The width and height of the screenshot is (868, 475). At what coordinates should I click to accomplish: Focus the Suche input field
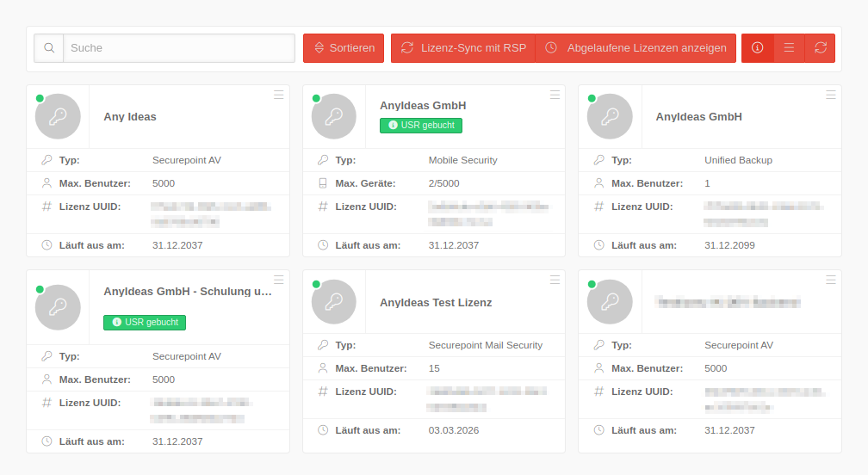pyautogui.click(x=179, y=48)
